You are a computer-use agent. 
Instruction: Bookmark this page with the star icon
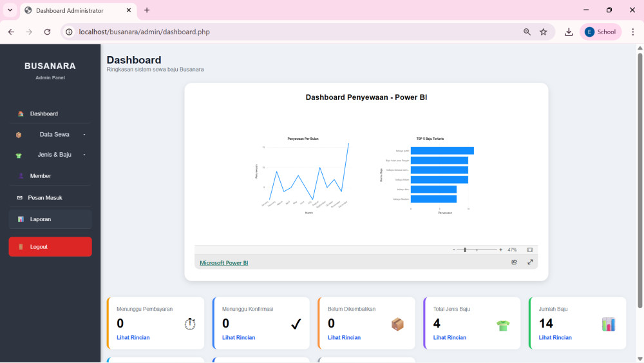pyautogui.click(x=544, y=32)
